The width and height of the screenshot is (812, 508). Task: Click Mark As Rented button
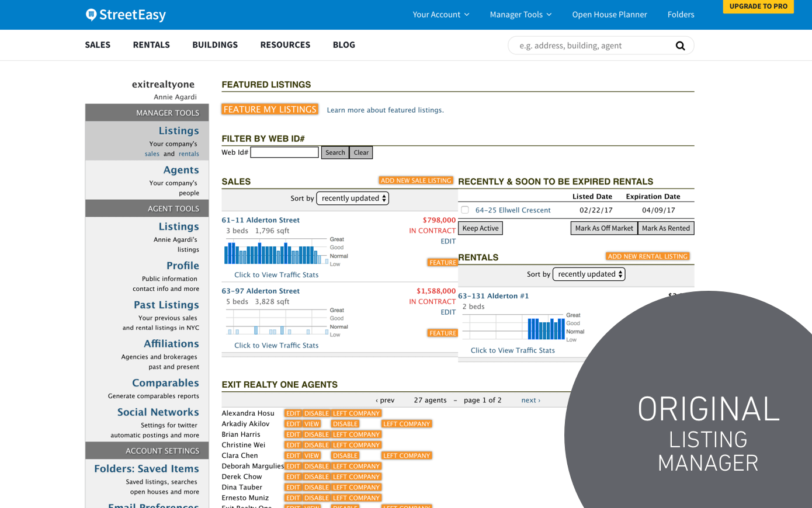click(x=666, y=228)
